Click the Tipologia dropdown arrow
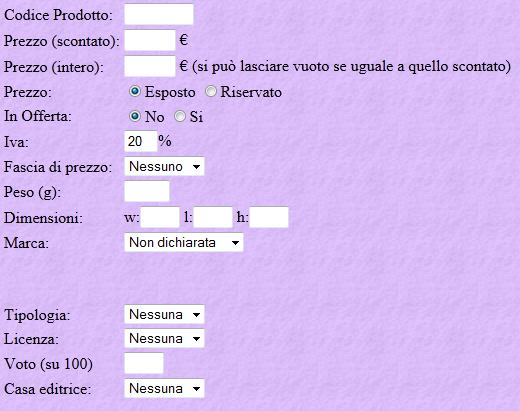Viewport: 520px width, 411px height. 196,314
